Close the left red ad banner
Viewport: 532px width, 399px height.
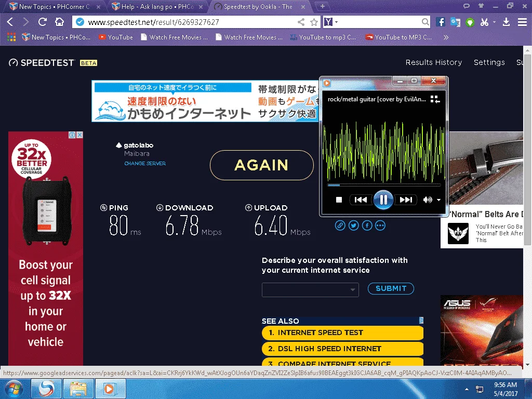79,135
